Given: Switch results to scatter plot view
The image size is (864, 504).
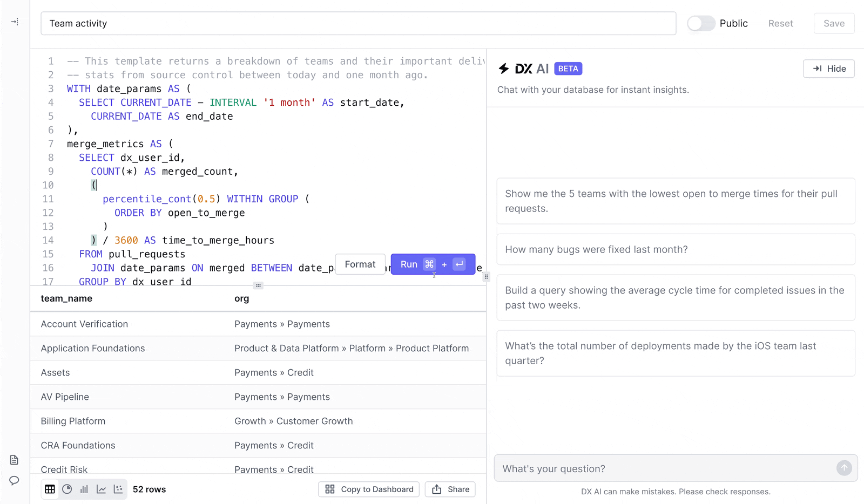Looking at the screenshot, I should click(118, 489).
